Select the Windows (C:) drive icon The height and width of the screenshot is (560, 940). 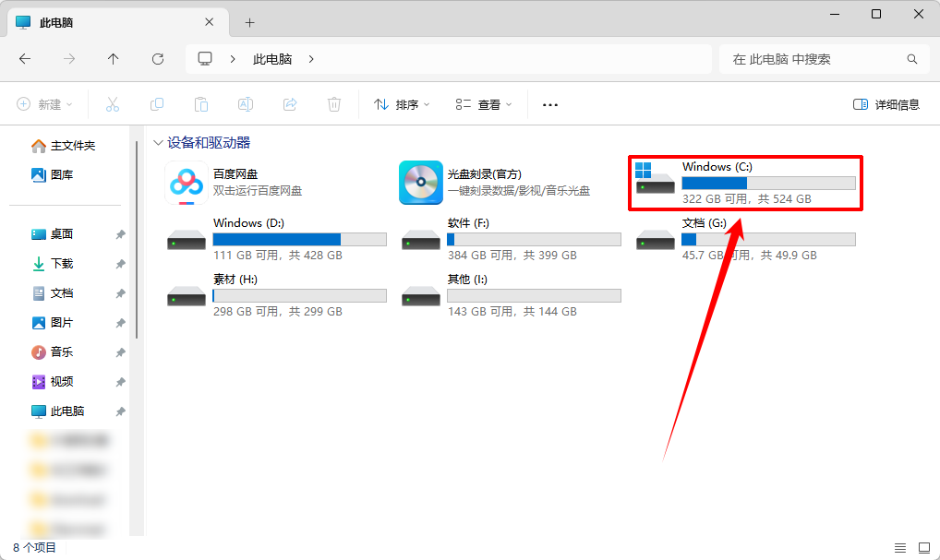coord(655,178)
